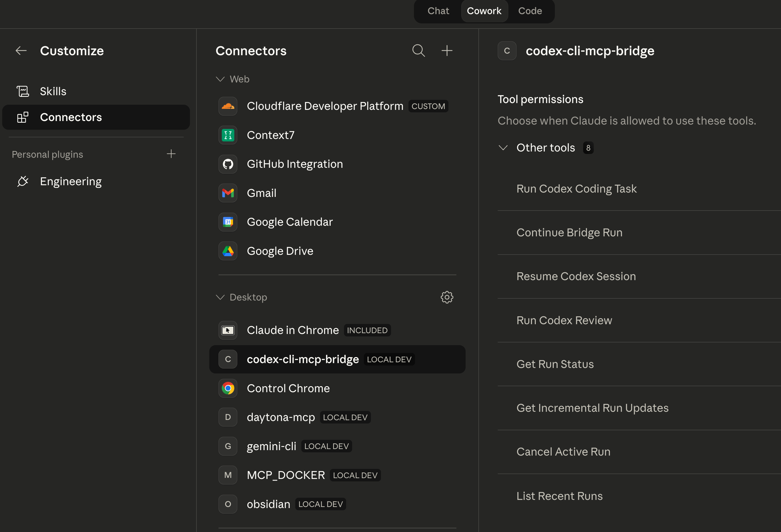Click the Cancel Active Run tool row

coord(563,452)
